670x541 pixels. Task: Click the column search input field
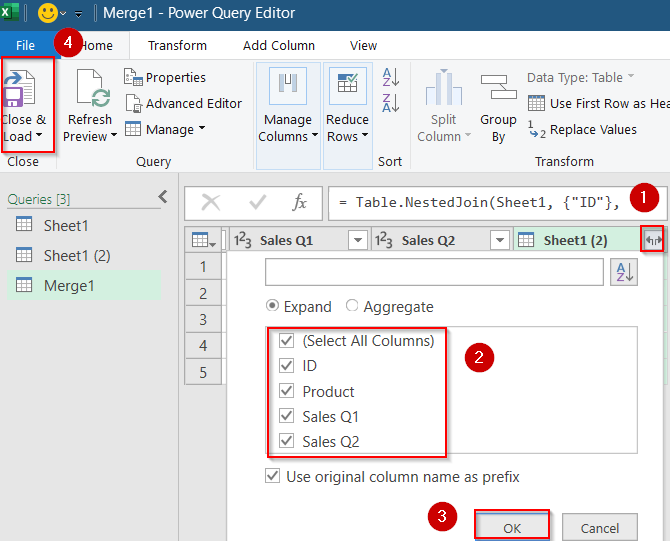click(434, 272)
